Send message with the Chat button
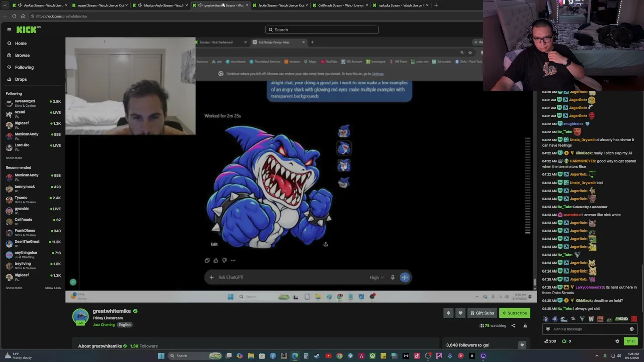The height and width of the screenshot is (362, 644). coord(630,341)
